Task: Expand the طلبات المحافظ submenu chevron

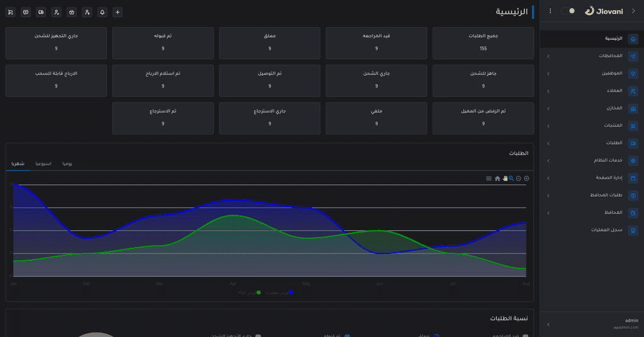Action: [548, 196]
